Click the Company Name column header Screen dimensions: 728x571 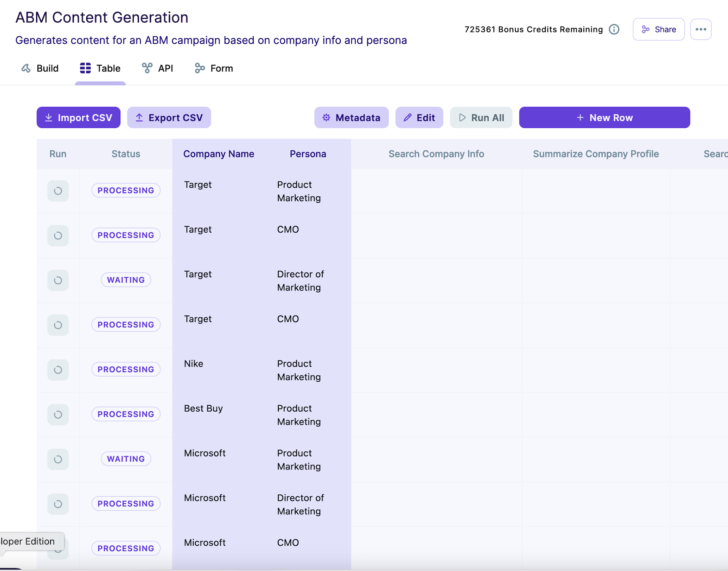(x=219, y=154)
